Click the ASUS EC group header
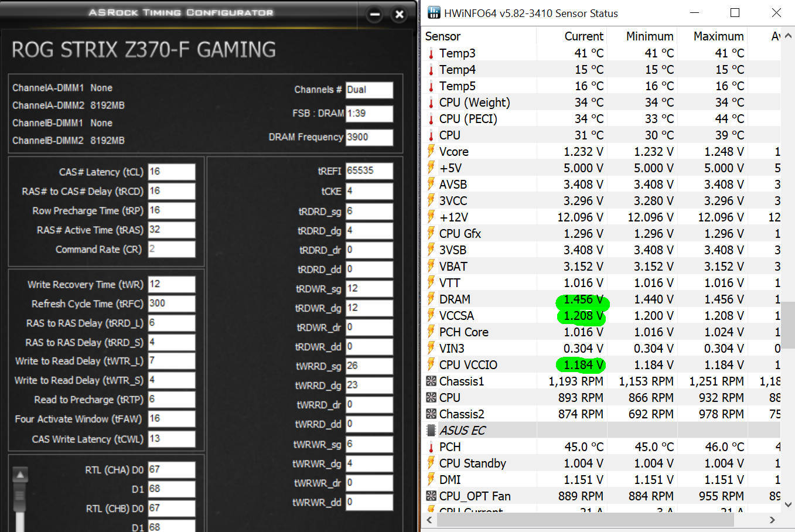This screenshot has width=795, height=532. (601, 431)
